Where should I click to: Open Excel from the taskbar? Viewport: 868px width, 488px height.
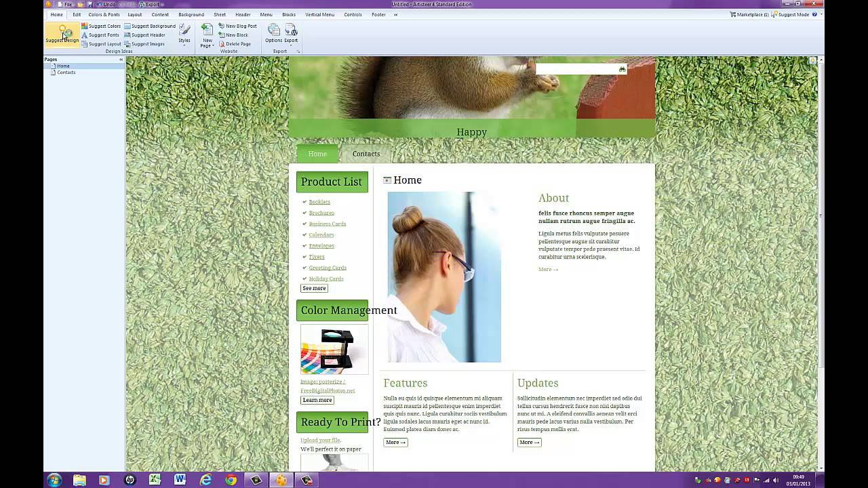coord(155,480)
